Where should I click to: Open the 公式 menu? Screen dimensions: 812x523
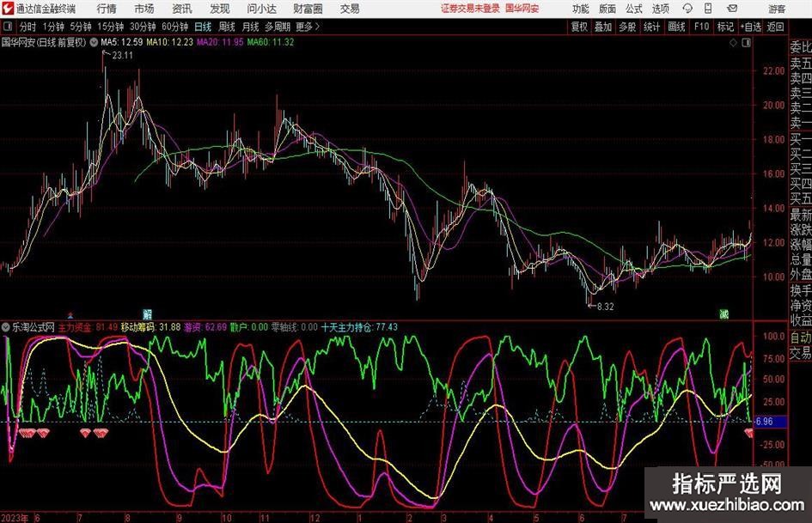[633, 9]
